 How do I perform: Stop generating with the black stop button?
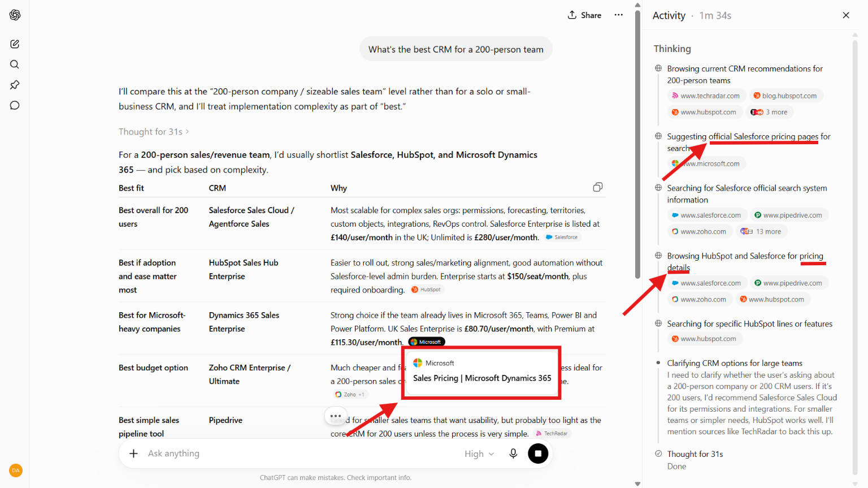tap(538, 454)
